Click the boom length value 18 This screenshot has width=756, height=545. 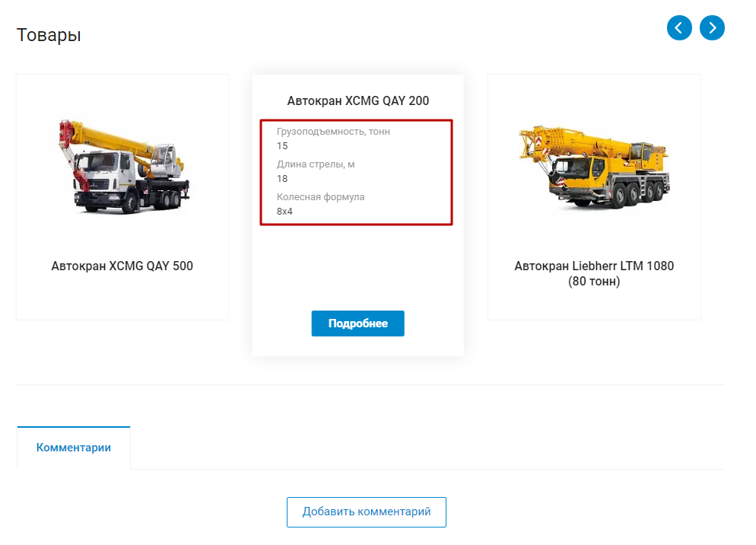pyautogui.click(x=282, y=179)
